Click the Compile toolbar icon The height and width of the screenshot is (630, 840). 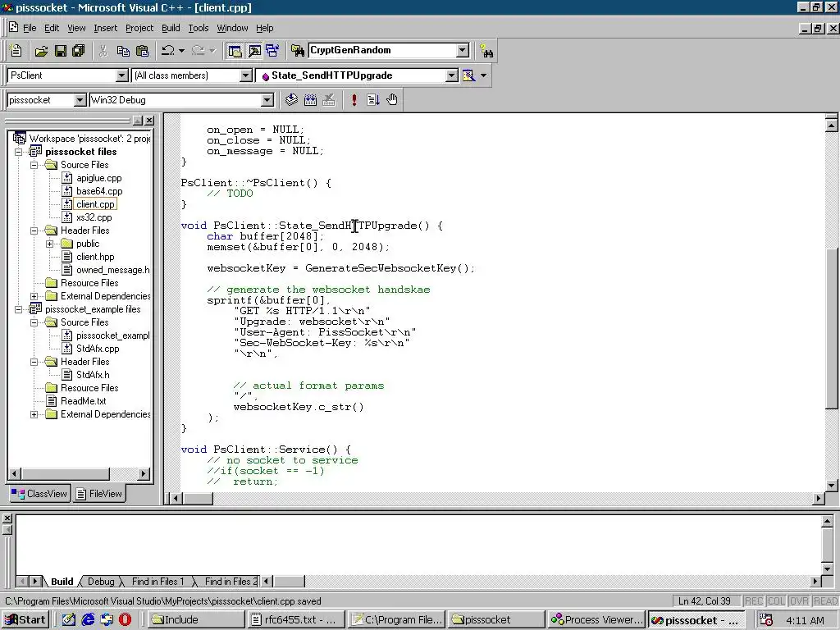click(291, 99)
